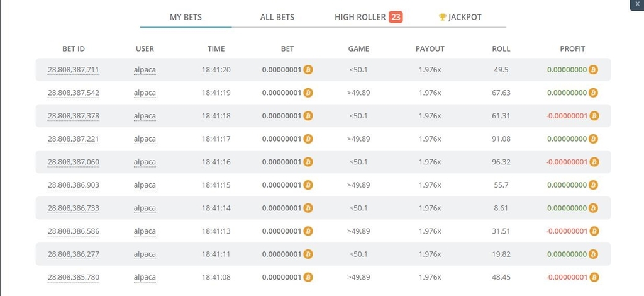Click the PROFIT column header
This screenshot has width=644, height=296.
click(x=572, y=48)
